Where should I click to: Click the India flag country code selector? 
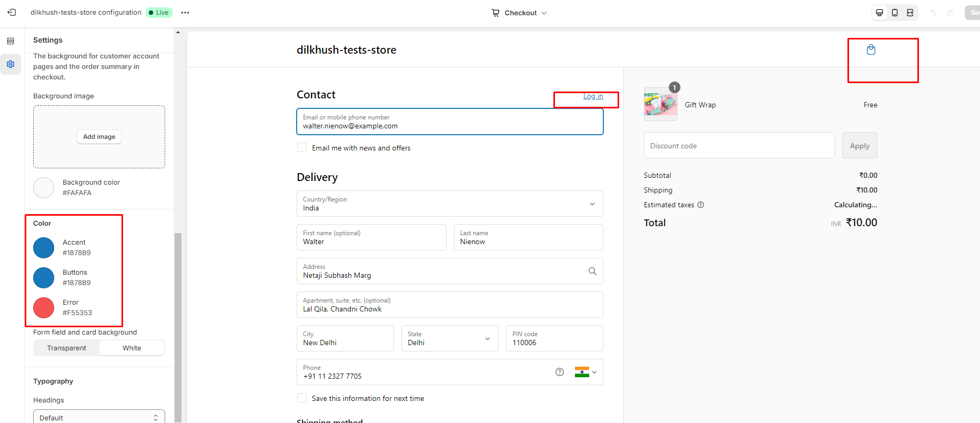pos(585,372)
